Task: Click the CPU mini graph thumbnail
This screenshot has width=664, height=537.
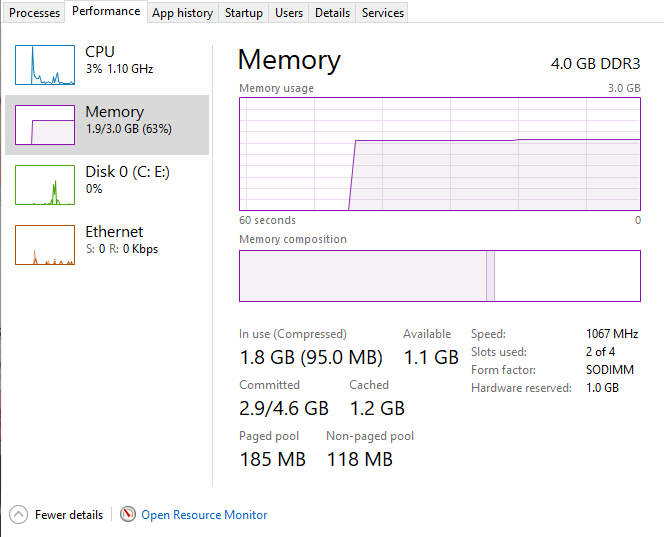Action: [45, 65]
